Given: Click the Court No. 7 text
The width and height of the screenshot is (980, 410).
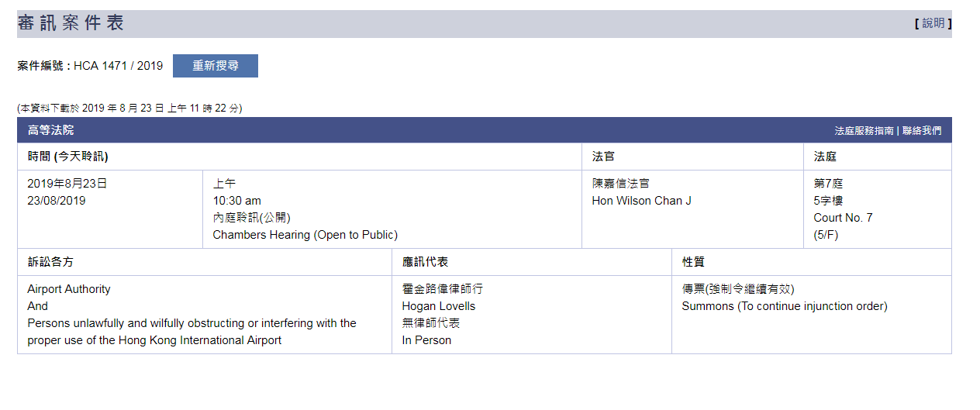Looking at the screenshot, I should coord(843,218).
